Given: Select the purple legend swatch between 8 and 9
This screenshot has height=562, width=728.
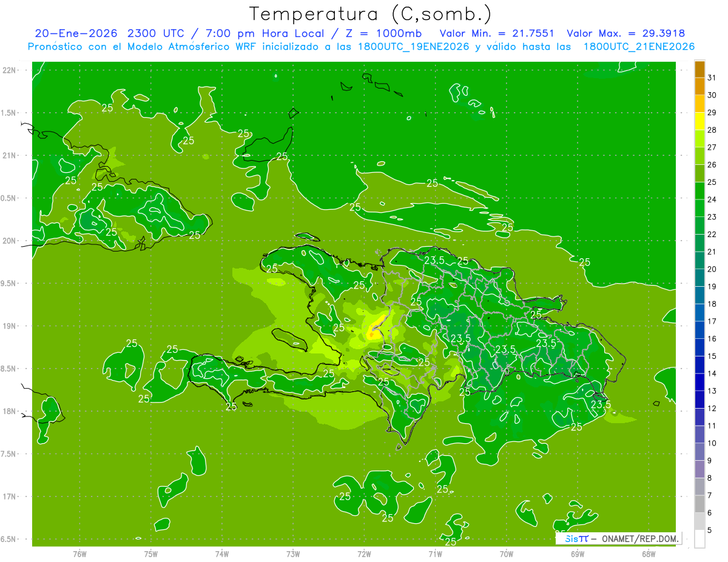Looking at the screenshot, I should click(x=699, y=469).
